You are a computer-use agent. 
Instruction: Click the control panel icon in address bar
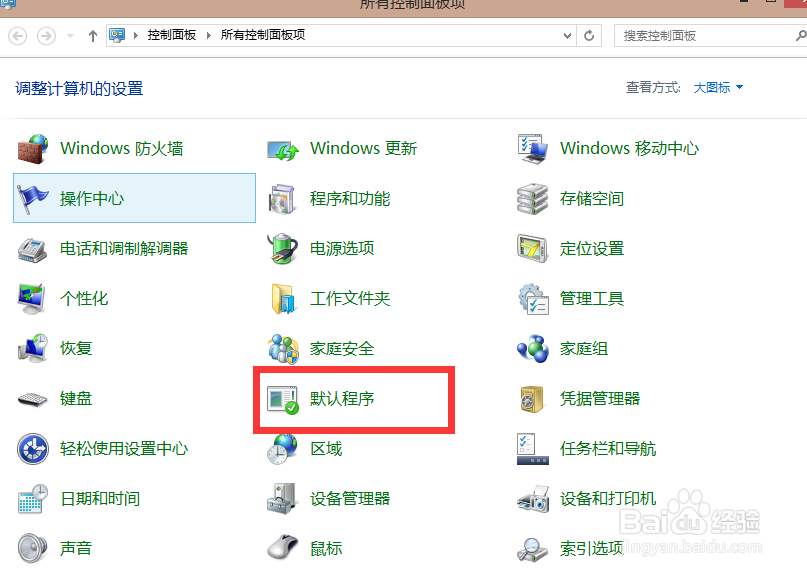117,36
